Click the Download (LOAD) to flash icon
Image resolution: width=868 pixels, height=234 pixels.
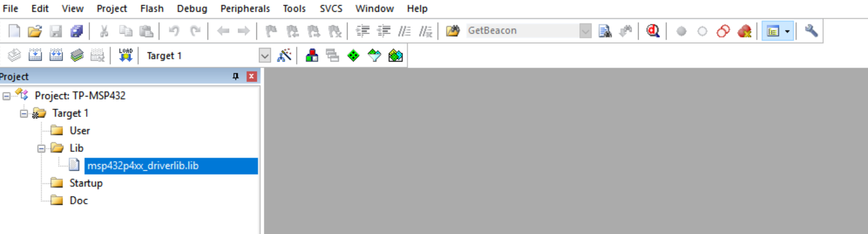[125, 55]
